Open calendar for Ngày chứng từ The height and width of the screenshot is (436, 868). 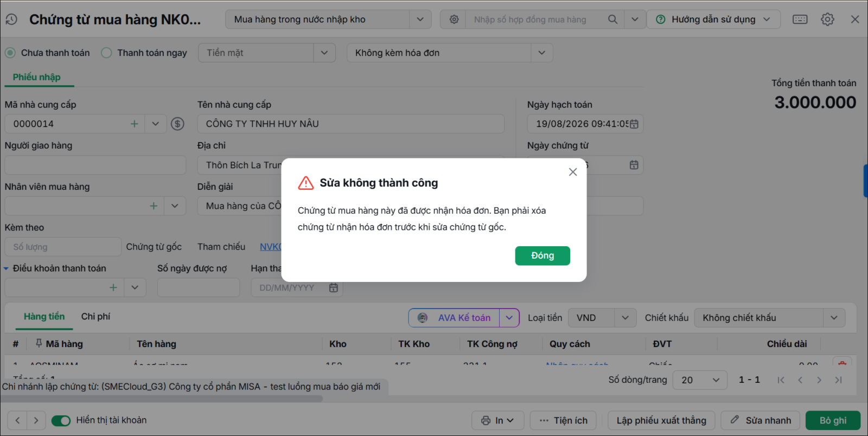point(634,165)
